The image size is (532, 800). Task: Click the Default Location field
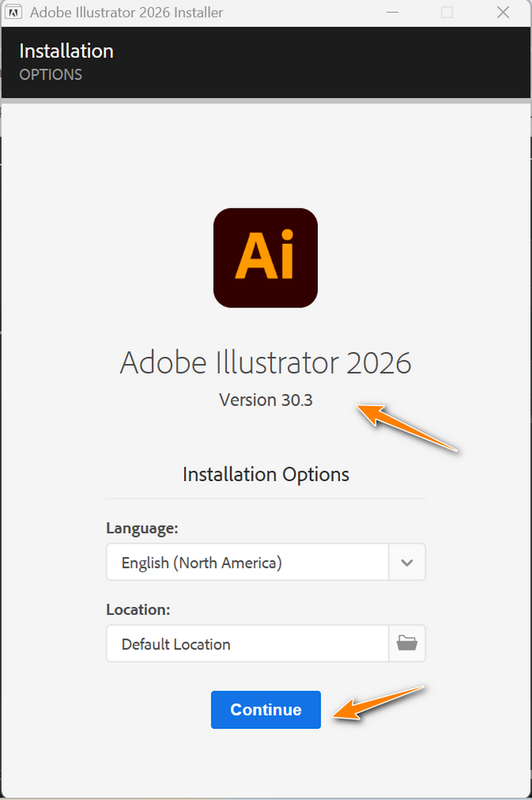[x=247, y=643]
